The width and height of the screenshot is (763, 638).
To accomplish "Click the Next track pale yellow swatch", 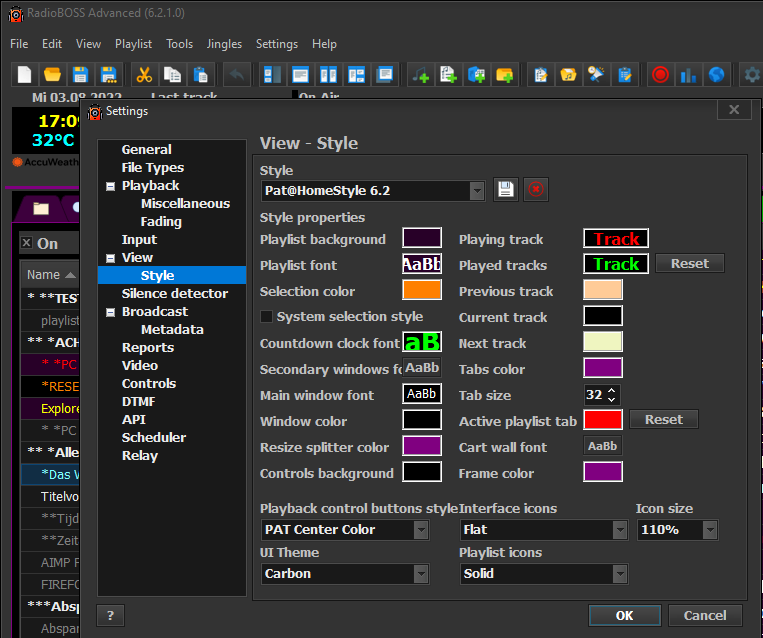I will point(603,342).
